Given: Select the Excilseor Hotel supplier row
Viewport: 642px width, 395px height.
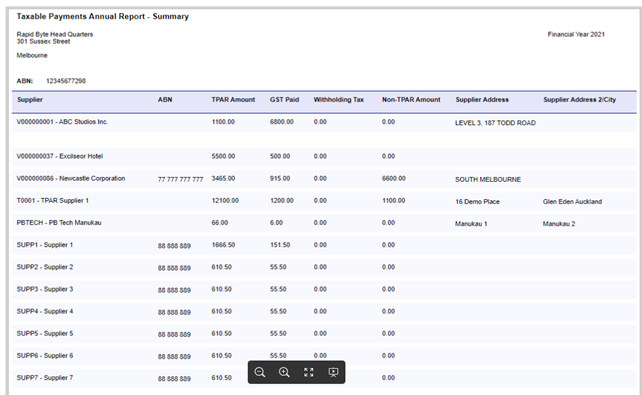Looking at the screenshot, I should tap(324, 156).
